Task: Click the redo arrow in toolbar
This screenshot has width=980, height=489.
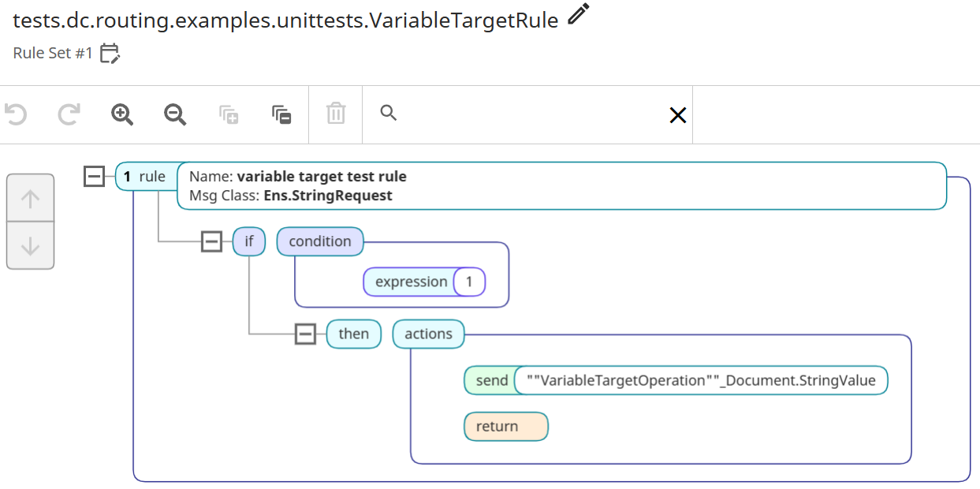Action: click(69, 114)
